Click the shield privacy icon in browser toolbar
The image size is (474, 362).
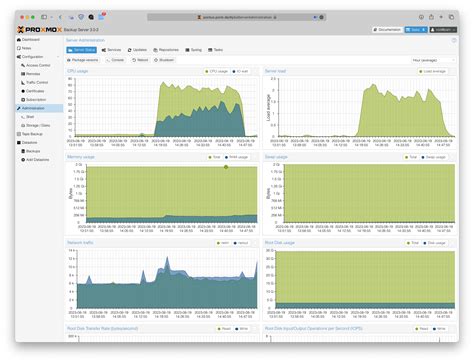click(x=81, y=17)
